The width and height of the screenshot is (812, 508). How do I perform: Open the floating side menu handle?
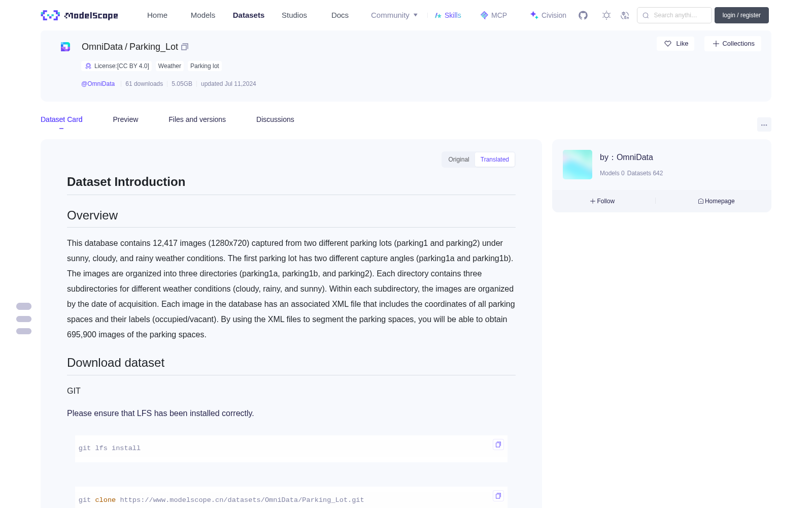coord(24,319)
